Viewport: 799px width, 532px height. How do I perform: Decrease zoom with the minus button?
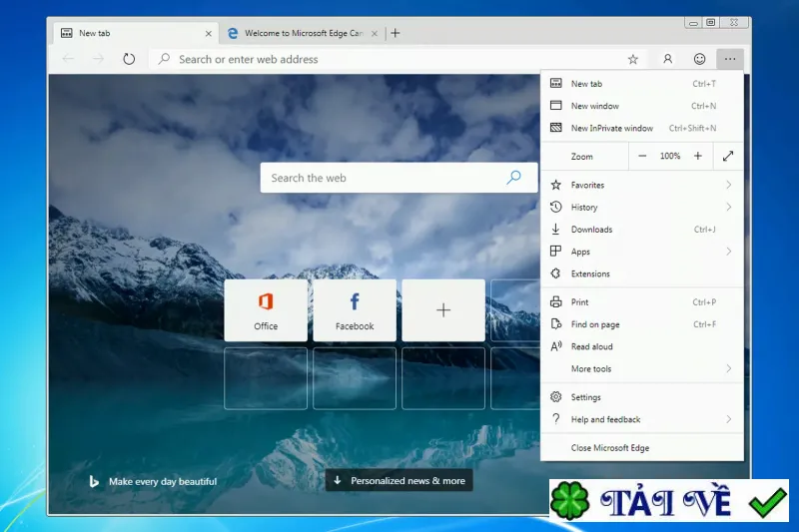pos(642,157)
